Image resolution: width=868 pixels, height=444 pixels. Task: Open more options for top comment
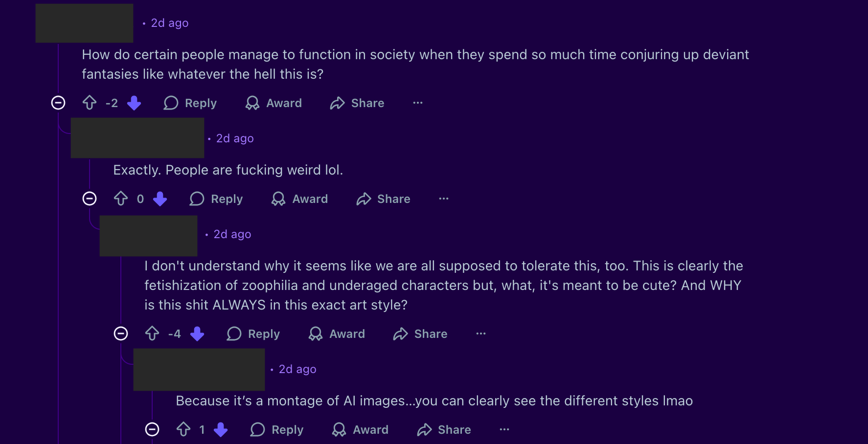[417, 103]
